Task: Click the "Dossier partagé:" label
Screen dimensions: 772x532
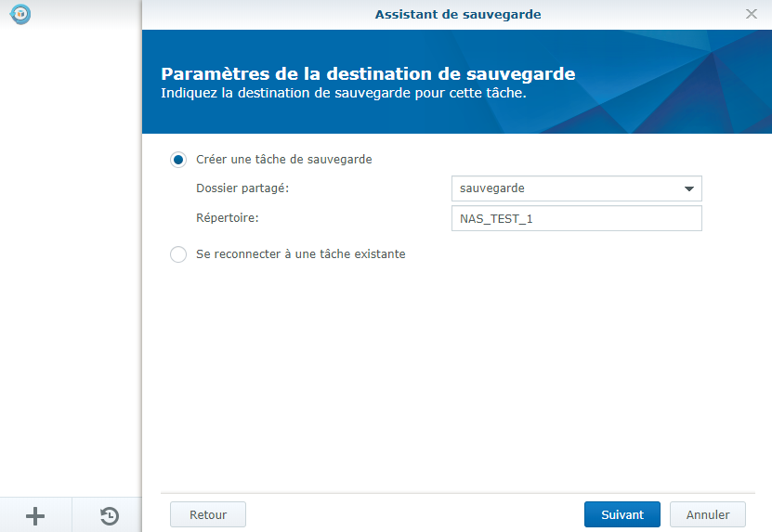Action: [242, 188]
